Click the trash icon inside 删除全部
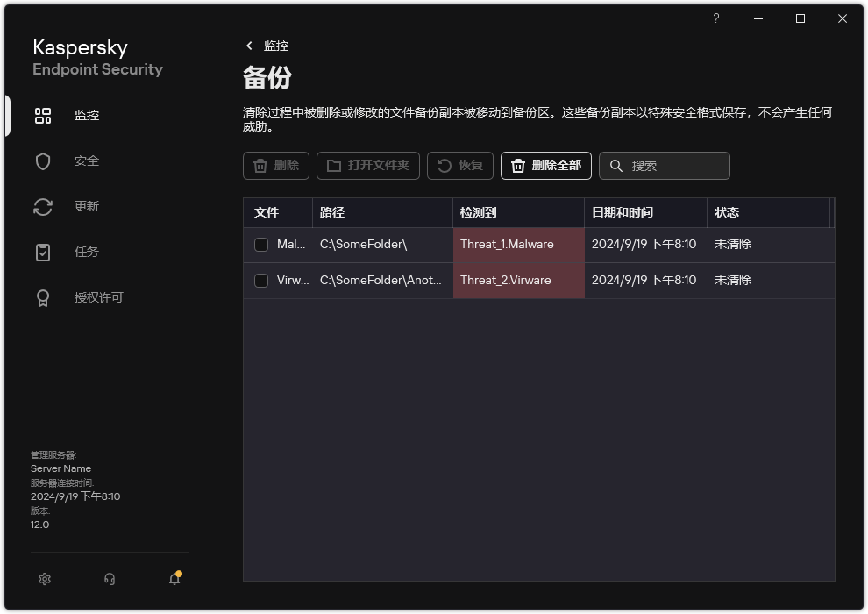868x614 pixels. (x=517, y=166)
